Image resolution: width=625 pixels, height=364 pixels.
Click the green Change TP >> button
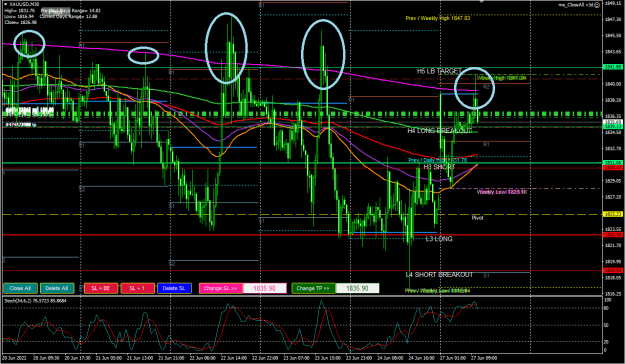313,288
